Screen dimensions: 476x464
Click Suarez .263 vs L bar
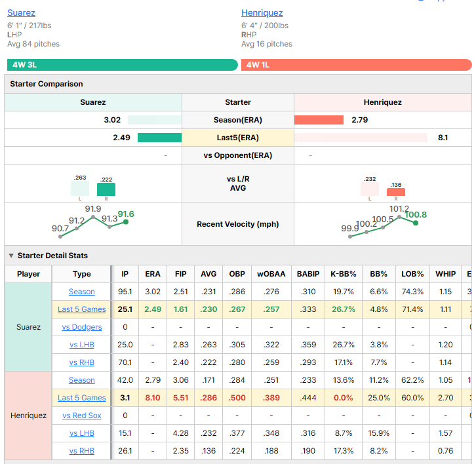(80, 188)
